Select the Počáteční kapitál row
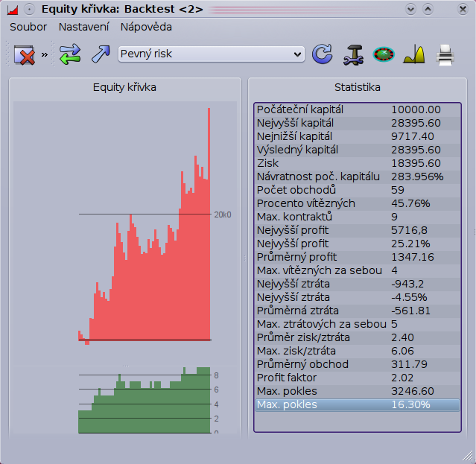476x464 pixels. coord(358,109)
